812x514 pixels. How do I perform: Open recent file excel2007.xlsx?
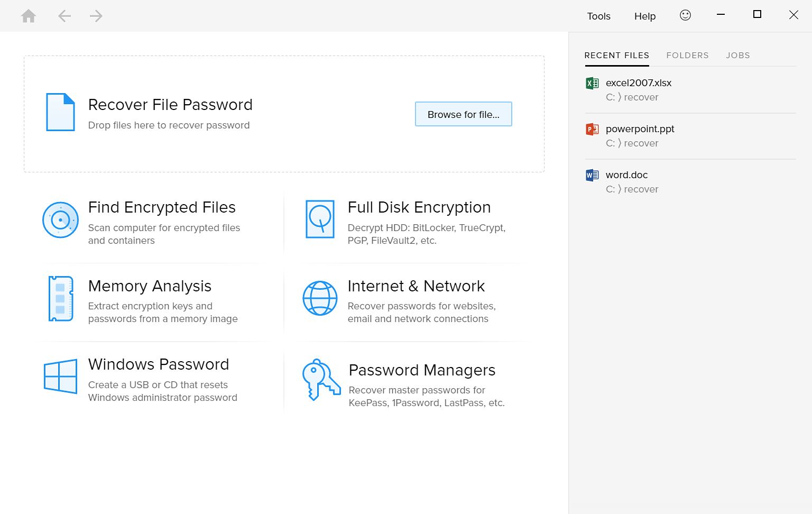(x=690, y=90)
